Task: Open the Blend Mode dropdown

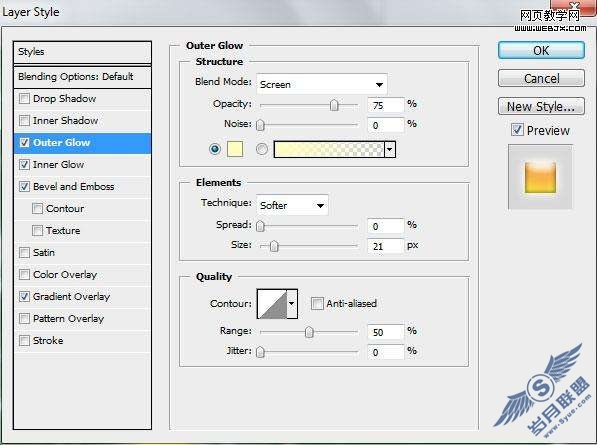Action: point(322,84)
